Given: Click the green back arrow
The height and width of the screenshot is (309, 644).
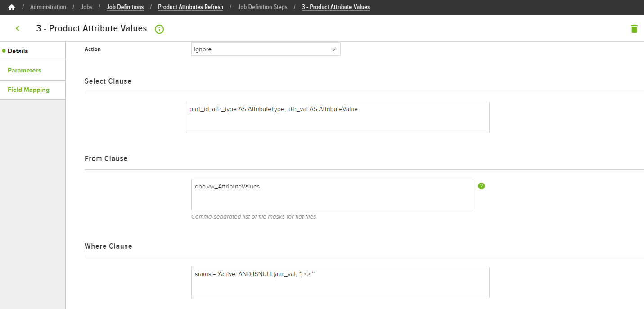Looking at the screenshot, I should [18, 28].
